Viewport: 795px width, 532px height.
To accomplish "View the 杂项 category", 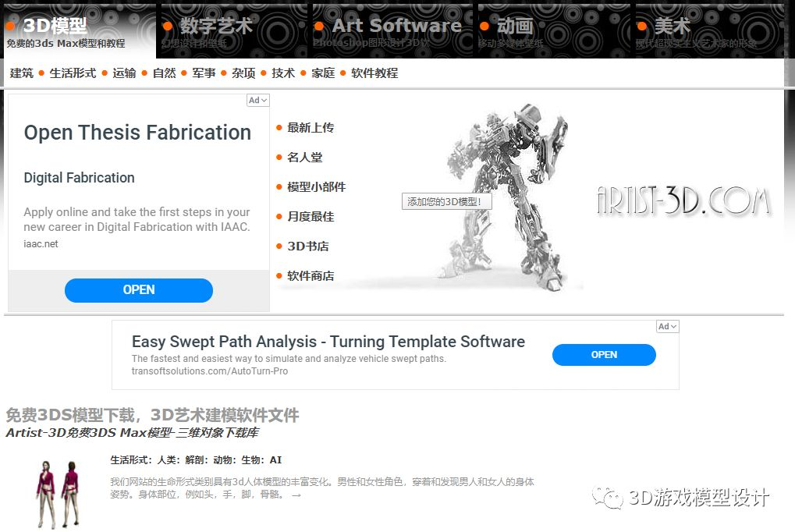I will point(243,73).
